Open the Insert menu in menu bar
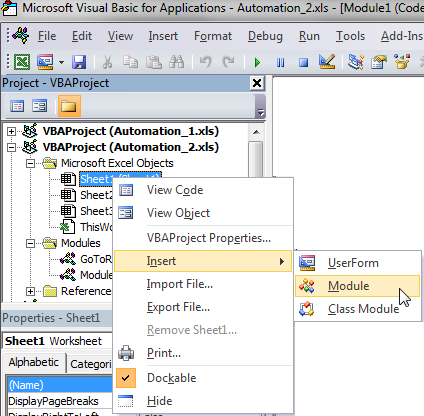 (163, 36)
